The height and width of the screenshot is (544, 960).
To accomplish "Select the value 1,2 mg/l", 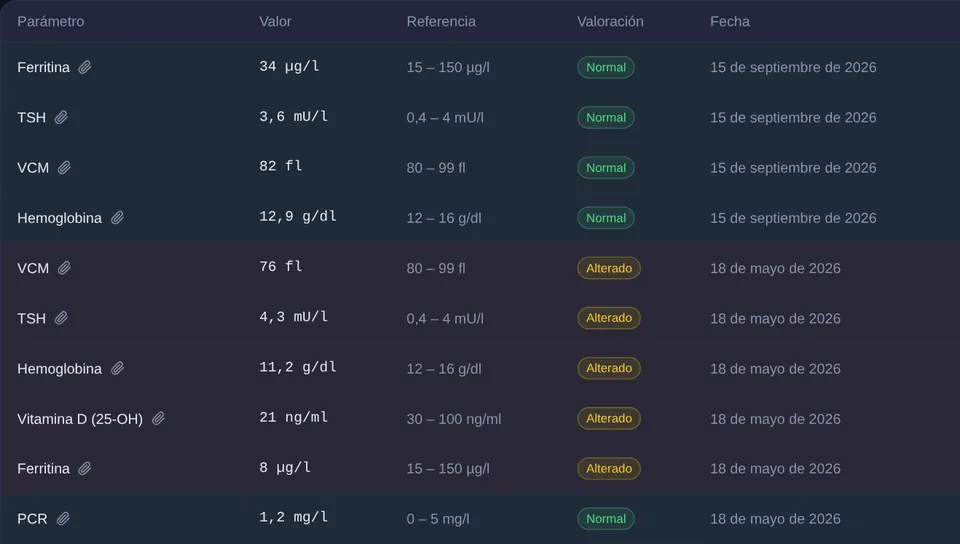I will click(x=293, y=518).
